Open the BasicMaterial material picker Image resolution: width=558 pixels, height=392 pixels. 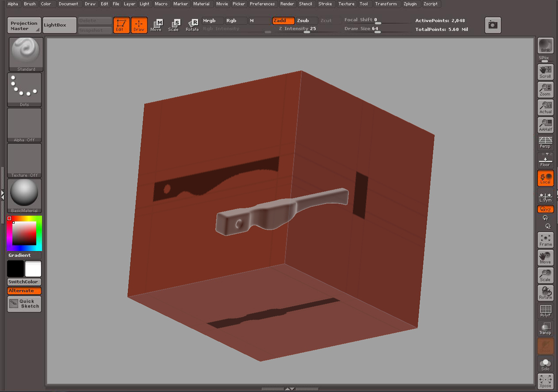tap(25, 195)
